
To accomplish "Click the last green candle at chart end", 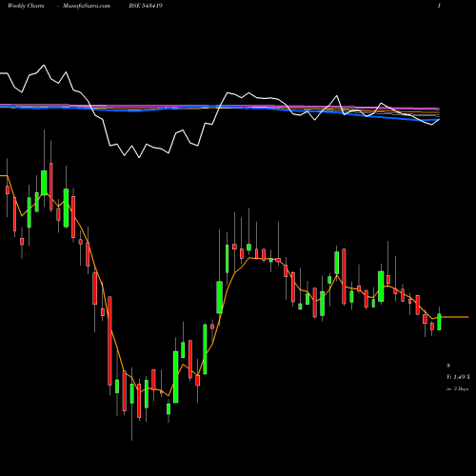I will click(x=439, y=322).
